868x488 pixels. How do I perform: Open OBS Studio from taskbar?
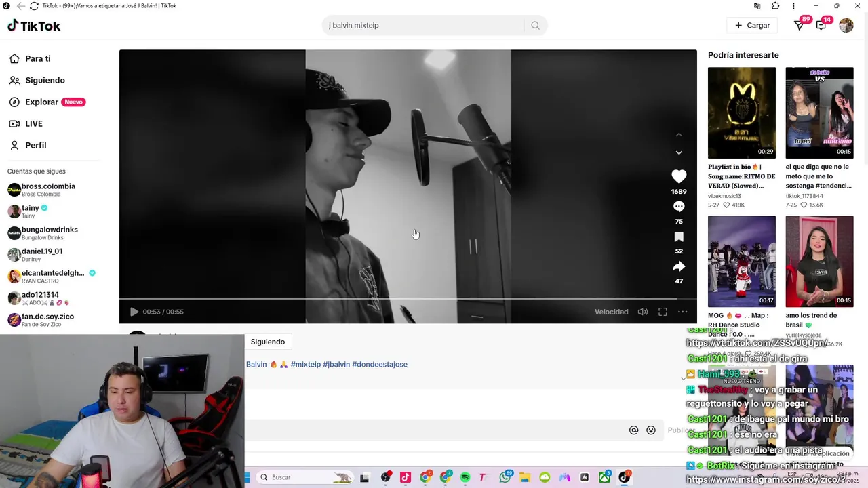tap(385, 477)
